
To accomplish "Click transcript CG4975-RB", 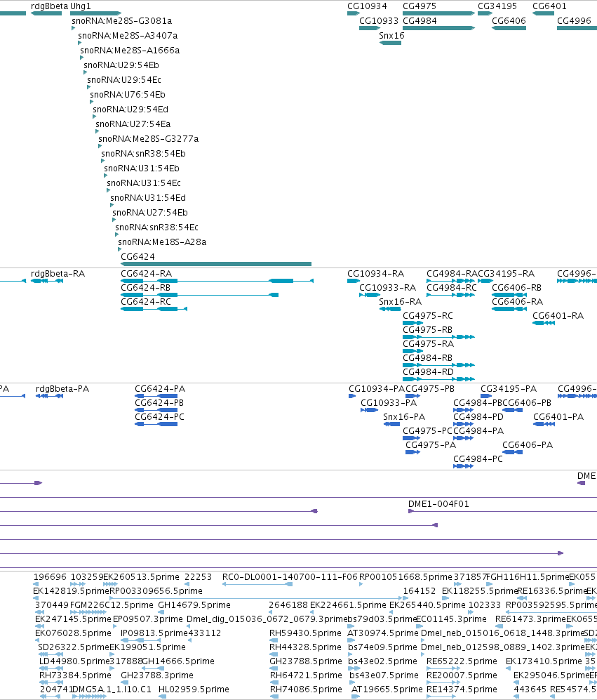I will (438, 337).
